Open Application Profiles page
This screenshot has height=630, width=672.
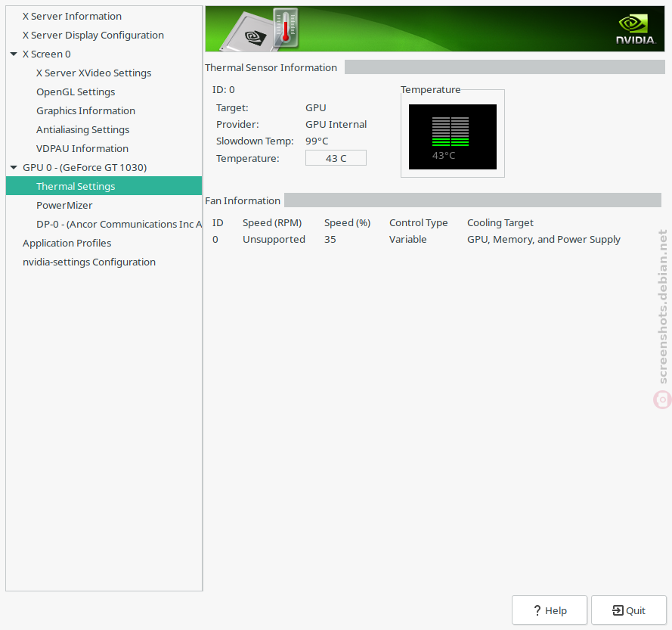click(67, 243)
